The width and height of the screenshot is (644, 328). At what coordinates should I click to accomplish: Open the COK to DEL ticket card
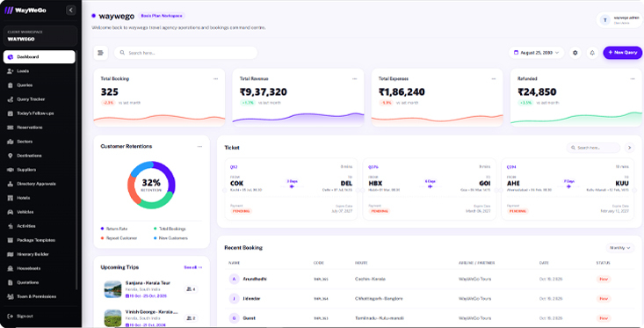(x=291, y=189)
